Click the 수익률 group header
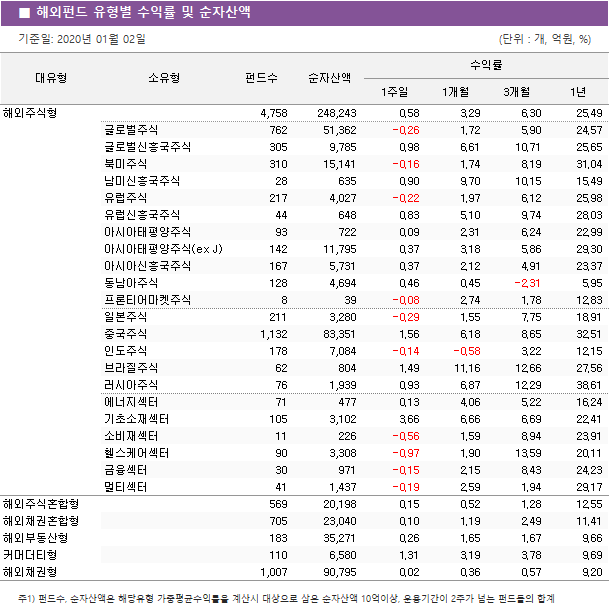This screenshot has height=614, width=610. click(486, 64)
